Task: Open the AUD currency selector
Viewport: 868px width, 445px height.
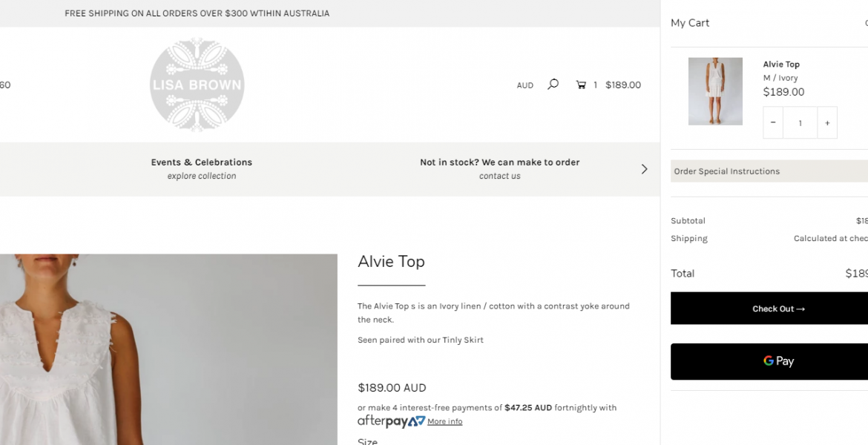Action: [525, 85]
